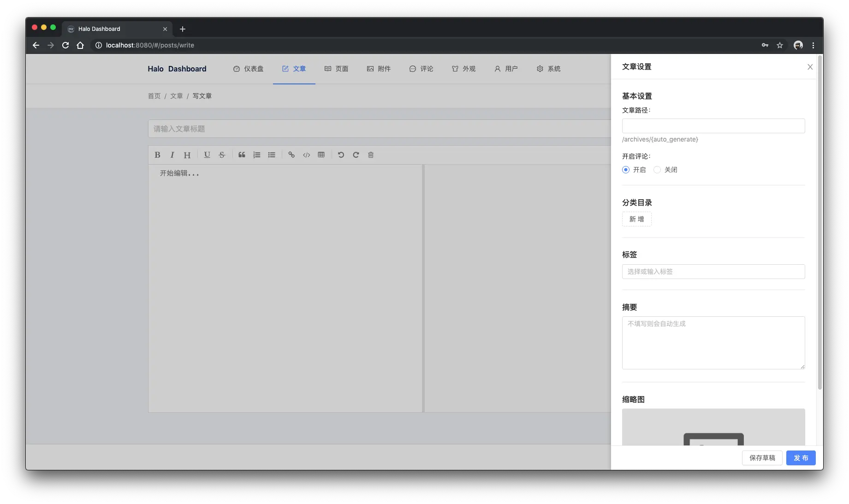Focus the 摘要 summary textarea
The width and height of the screenshot is (849, 504).
pyautogui.click(x=713, y=343)
